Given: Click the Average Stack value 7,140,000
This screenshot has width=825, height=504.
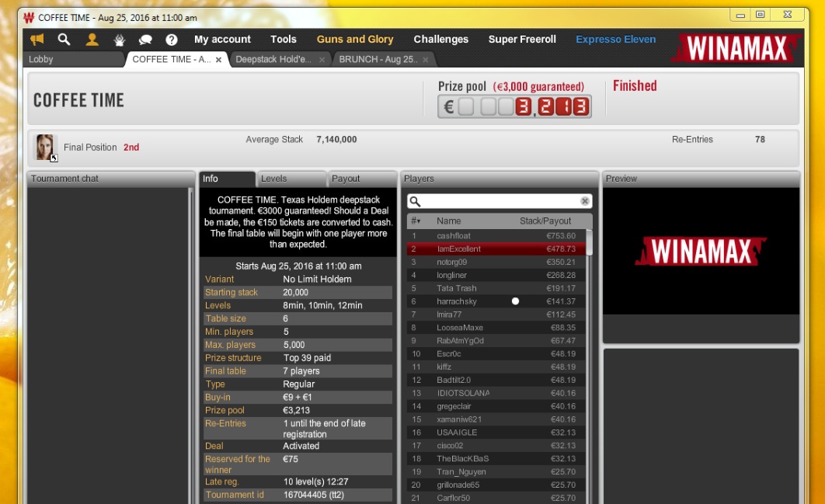Looking at the screenshot, I should click(x=336, y=140).
